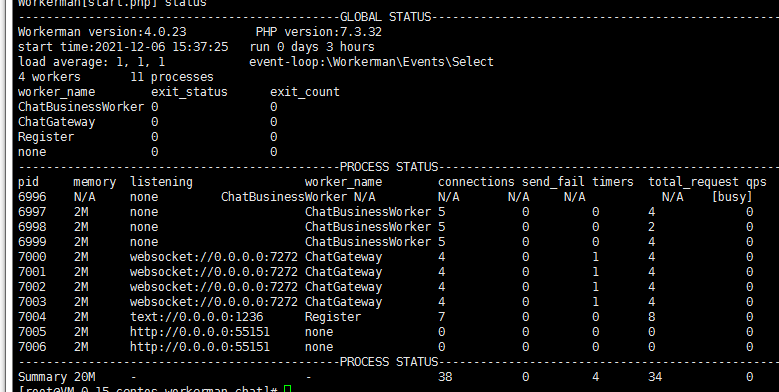Click the total_request column header

(693, 182)
